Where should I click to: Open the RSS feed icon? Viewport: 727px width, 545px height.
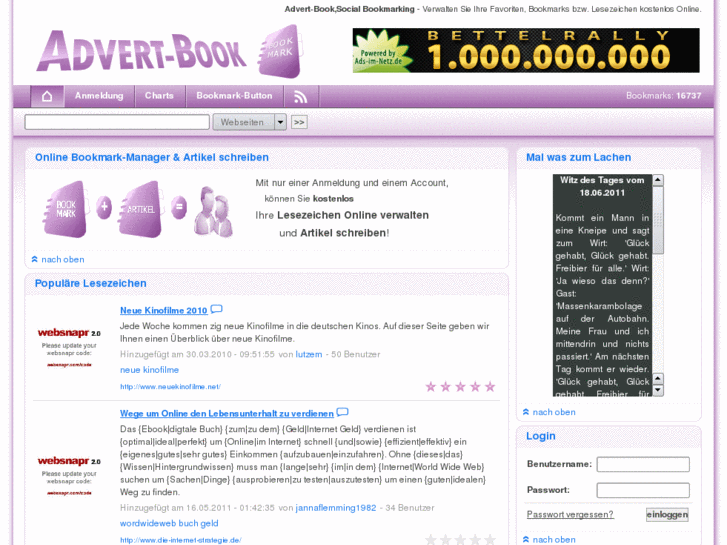point(300,96)
